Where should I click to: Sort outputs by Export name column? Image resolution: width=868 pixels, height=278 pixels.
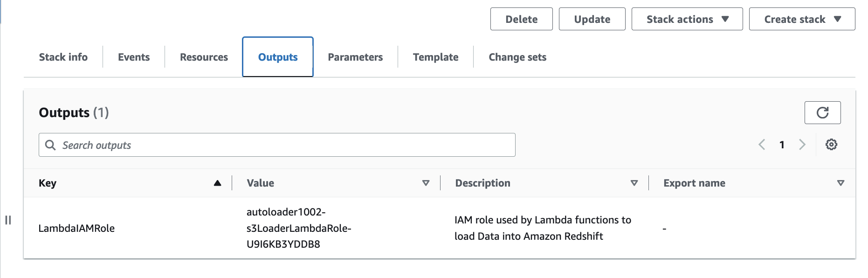point(840,183)
